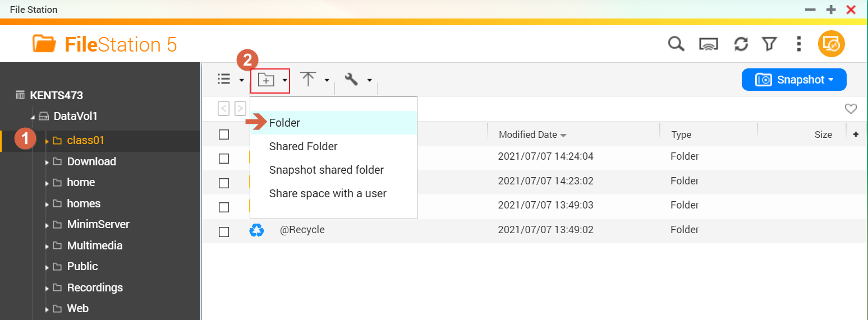Screen dimensions: 868x320
Task: Open the Multimedia folder in sidebar
Action: coord(94,245)
